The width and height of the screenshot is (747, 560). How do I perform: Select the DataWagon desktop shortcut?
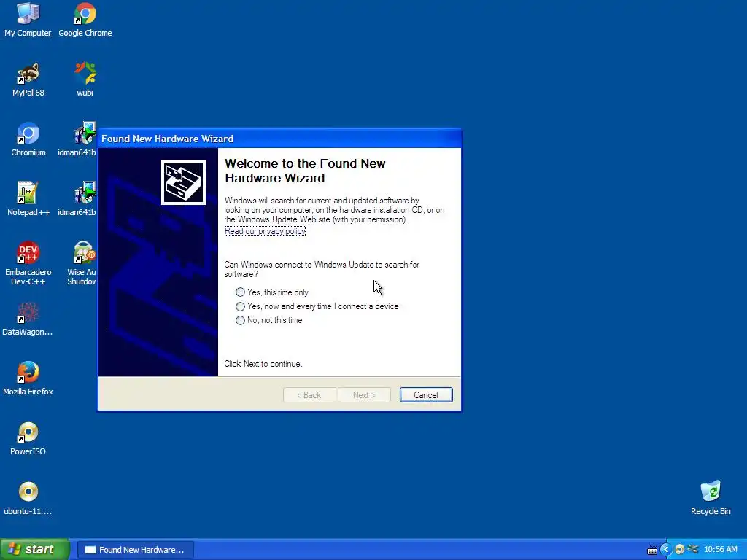click(28, 319)
